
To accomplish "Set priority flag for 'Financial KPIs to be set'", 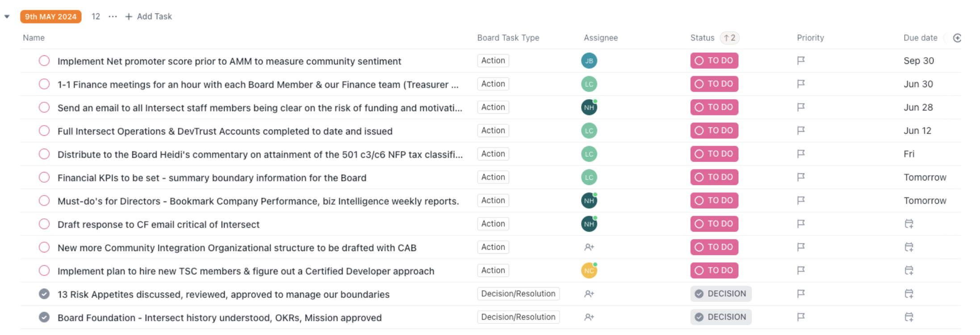I will coord(801,177).
